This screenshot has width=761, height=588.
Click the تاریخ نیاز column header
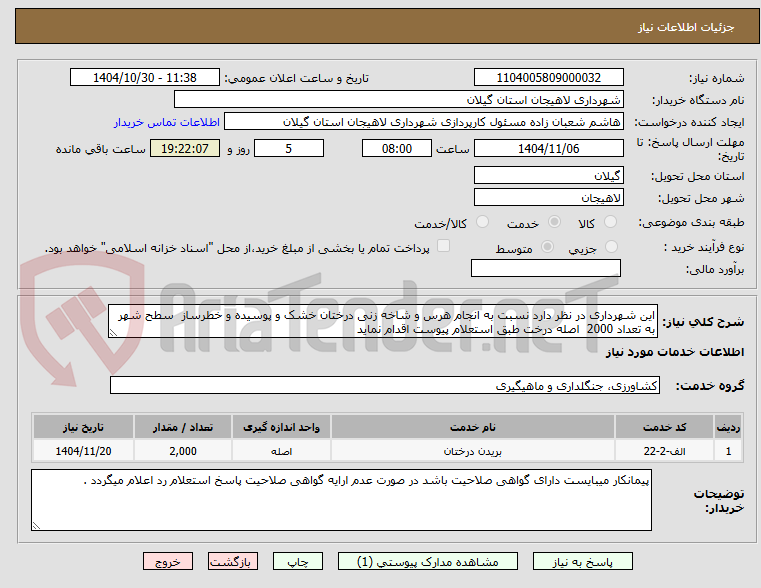[83, 427]
